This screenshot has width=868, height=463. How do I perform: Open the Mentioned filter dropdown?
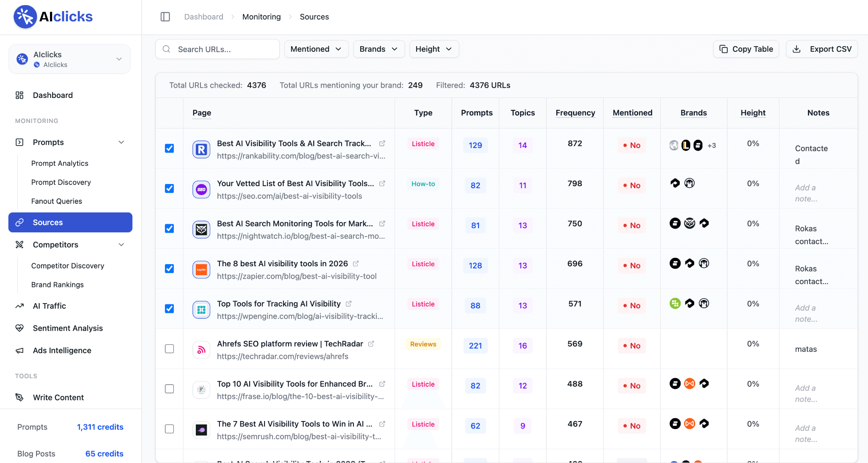point(316,49)
